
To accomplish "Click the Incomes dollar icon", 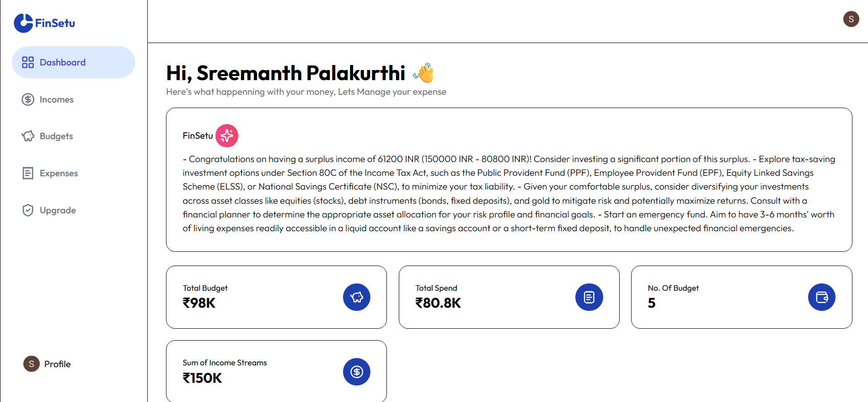I will coord(28,99).
